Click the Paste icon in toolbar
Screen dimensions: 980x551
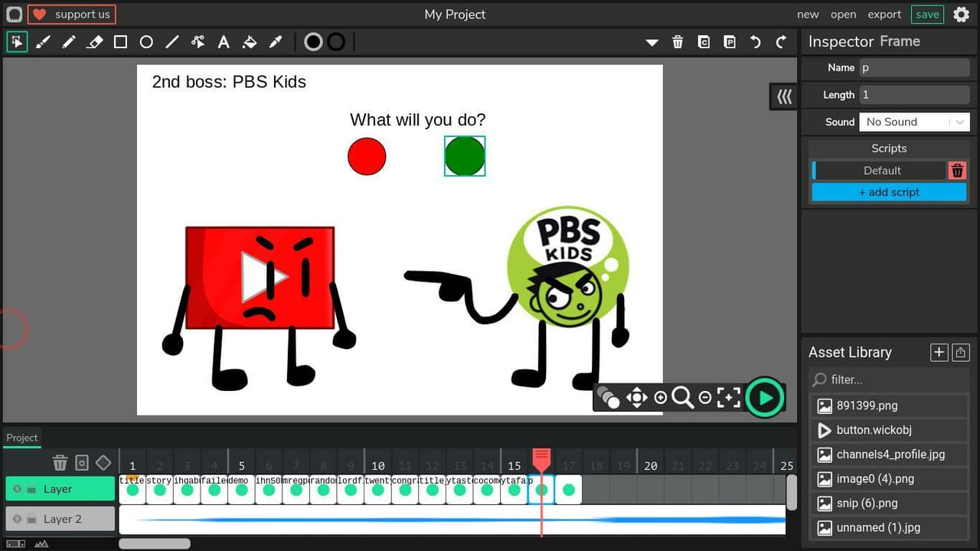tap(730, 42)
